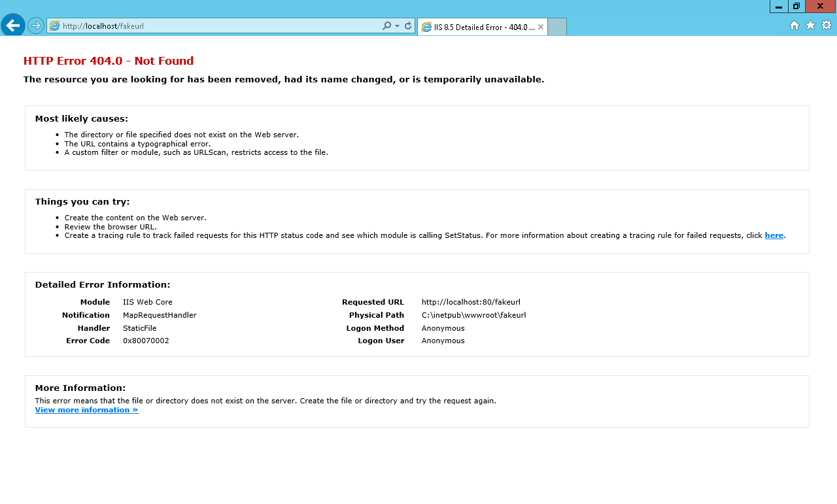
Task: Click the MapRequestHandler notification value
Action: 160,315
